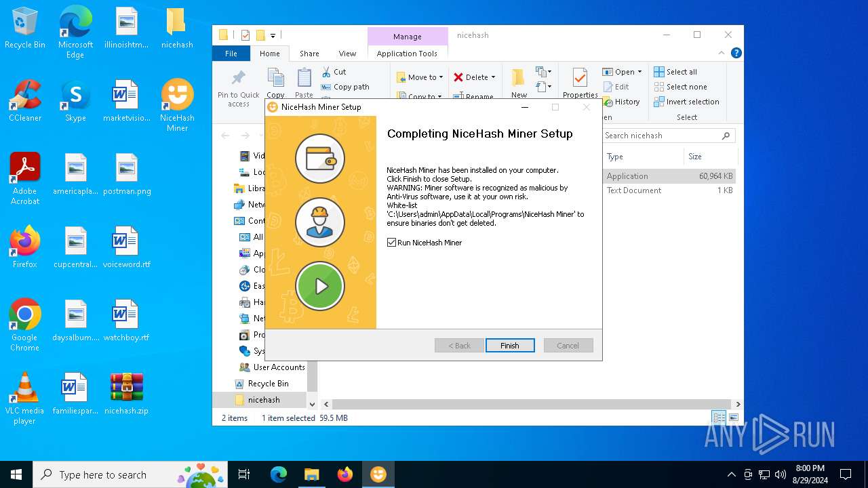Sort files by the Size column
Image resolution: width=868 pixels, height=488 pixels.
[x=709, y=157]
